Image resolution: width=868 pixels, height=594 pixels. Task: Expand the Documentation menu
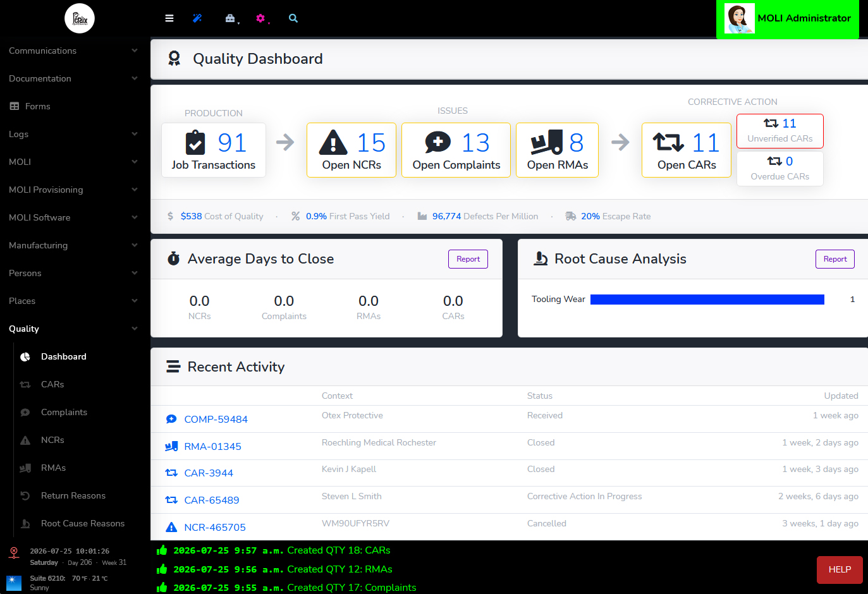click(75, 78)
